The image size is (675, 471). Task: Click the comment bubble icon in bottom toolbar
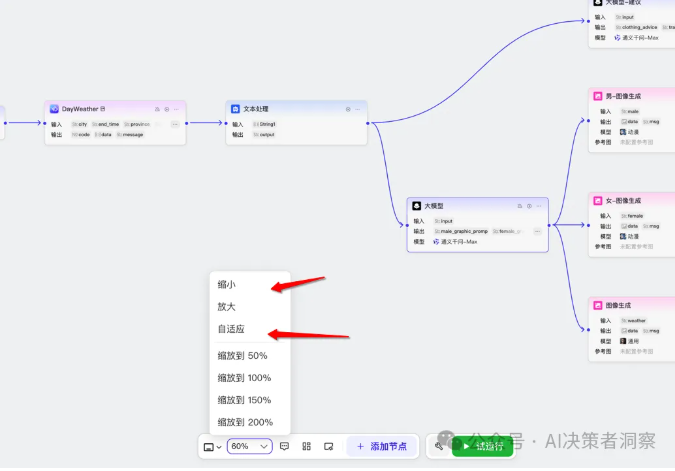click(x=284, y=446)
